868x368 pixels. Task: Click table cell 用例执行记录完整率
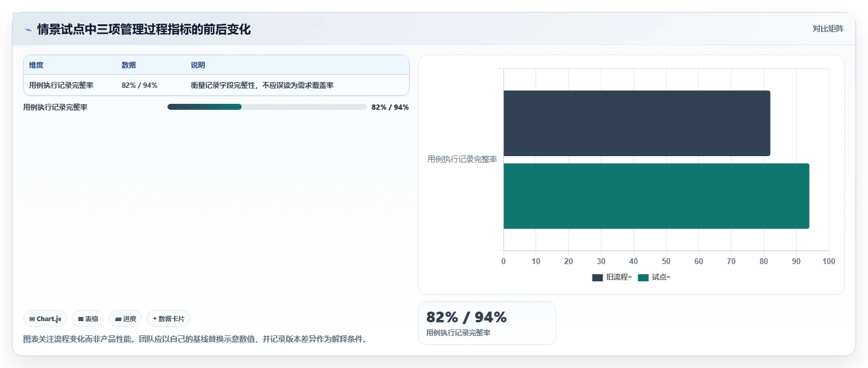pos(61,85)
